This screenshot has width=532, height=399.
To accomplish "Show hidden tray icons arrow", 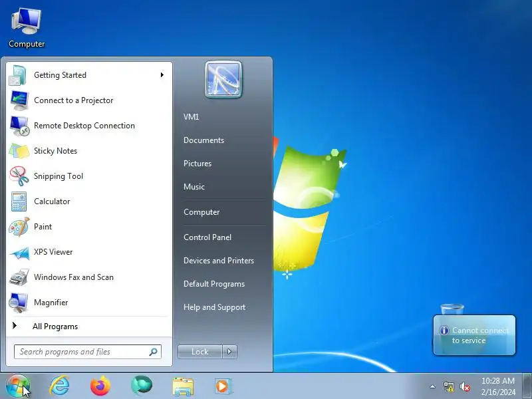I will (x=433, y=386).
